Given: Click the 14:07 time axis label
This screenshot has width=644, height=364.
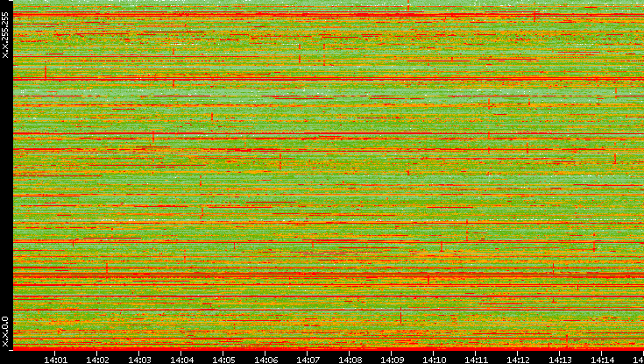Looking at the screenshot, I should tap(308, 360).
